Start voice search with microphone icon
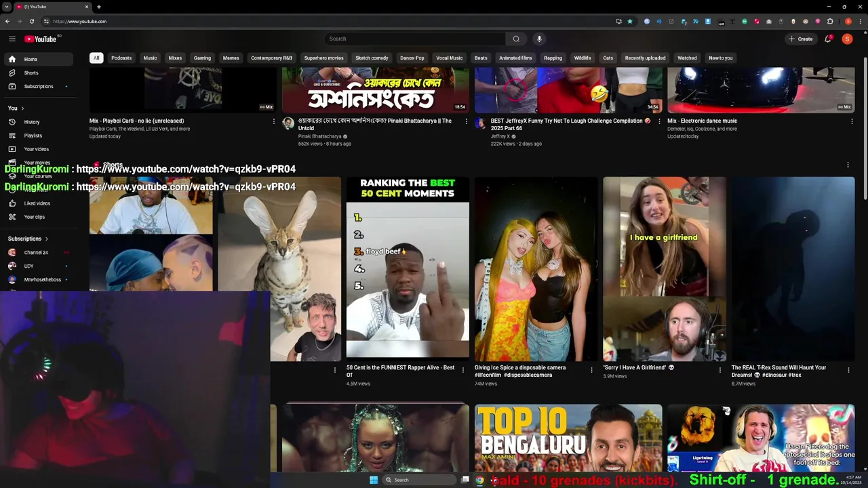Viewport: 868px width, 488px height. [540, 39]
